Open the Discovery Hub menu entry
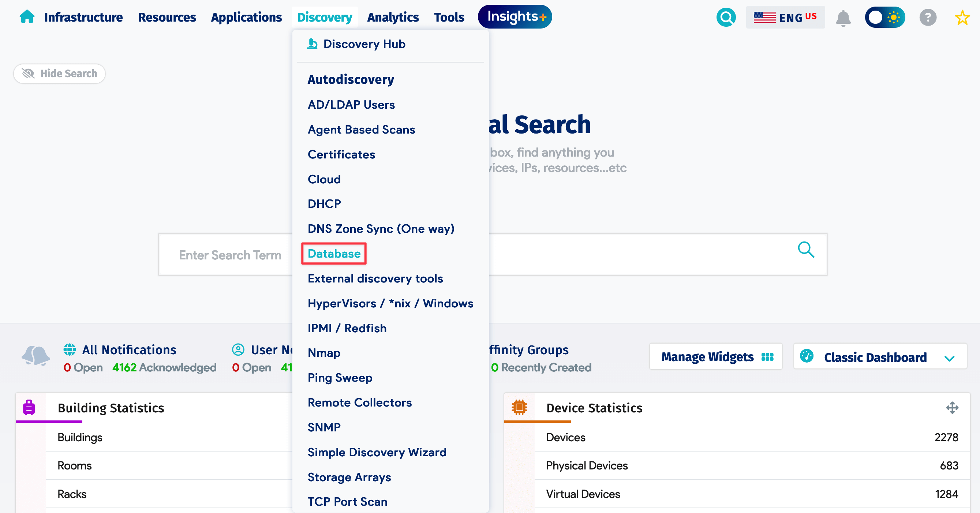The image size is (980, 513). pyautogui.click(x=364, y=44)
